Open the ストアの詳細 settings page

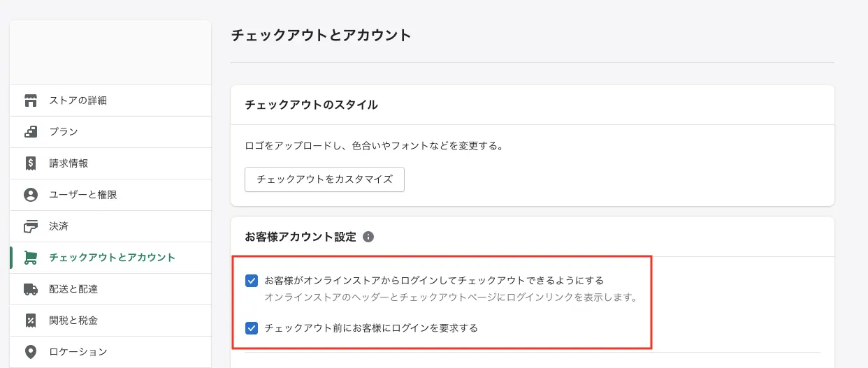coord(78,101)
